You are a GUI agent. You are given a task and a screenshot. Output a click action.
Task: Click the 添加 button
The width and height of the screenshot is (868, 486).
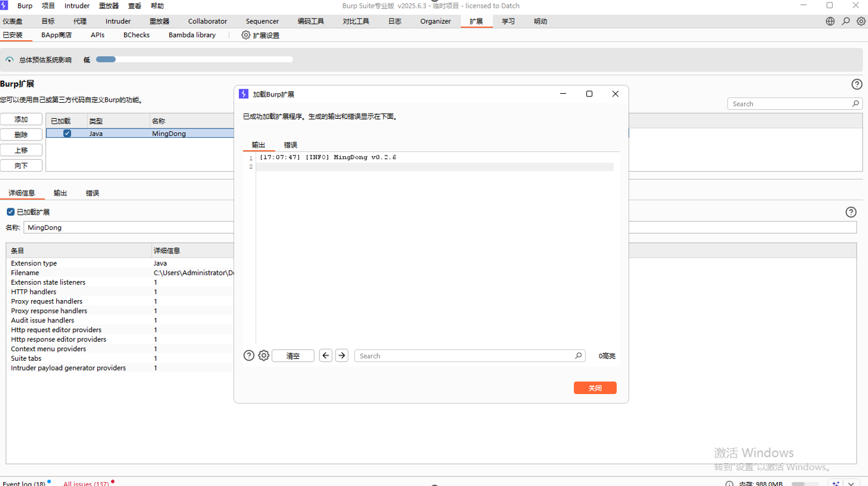[21, 119]
